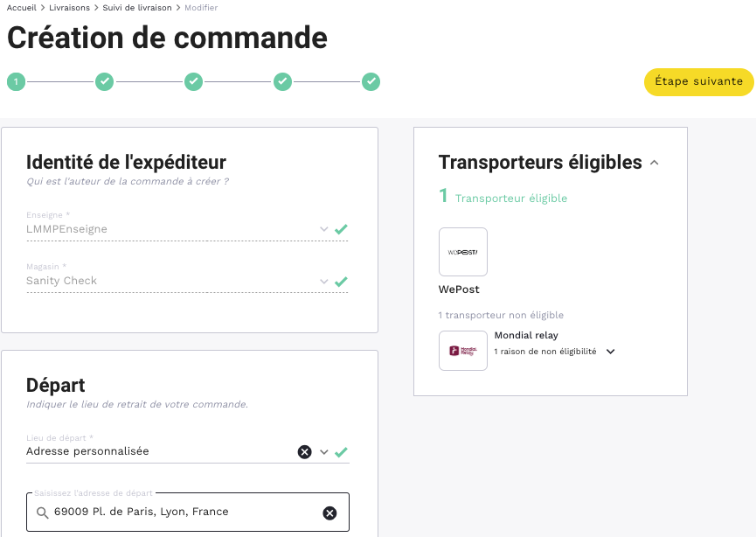Click the search magnifier in address field
Image resolution: width=756 pixels, height=537 pixels.
[x=42, y=513]
